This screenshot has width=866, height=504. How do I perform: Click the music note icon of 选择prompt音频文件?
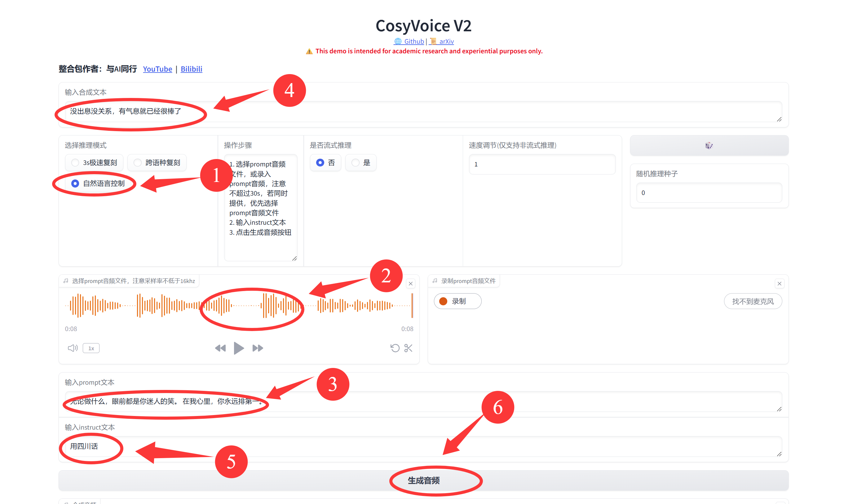coord(66,281)
